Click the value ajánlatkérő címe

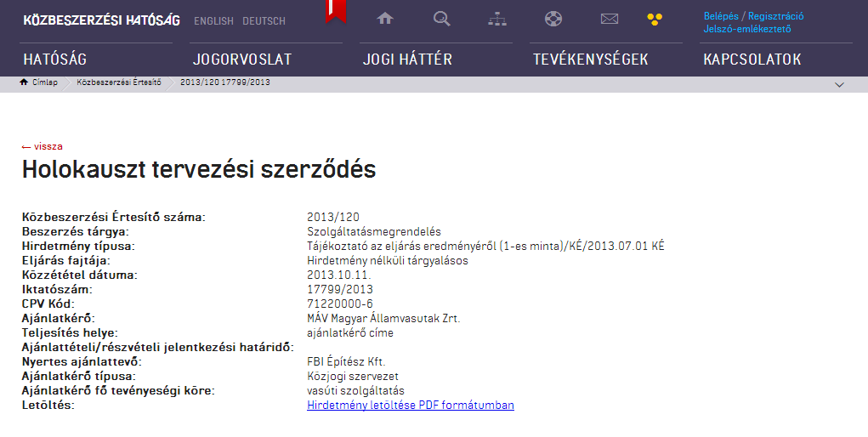[x=350, y=333]
